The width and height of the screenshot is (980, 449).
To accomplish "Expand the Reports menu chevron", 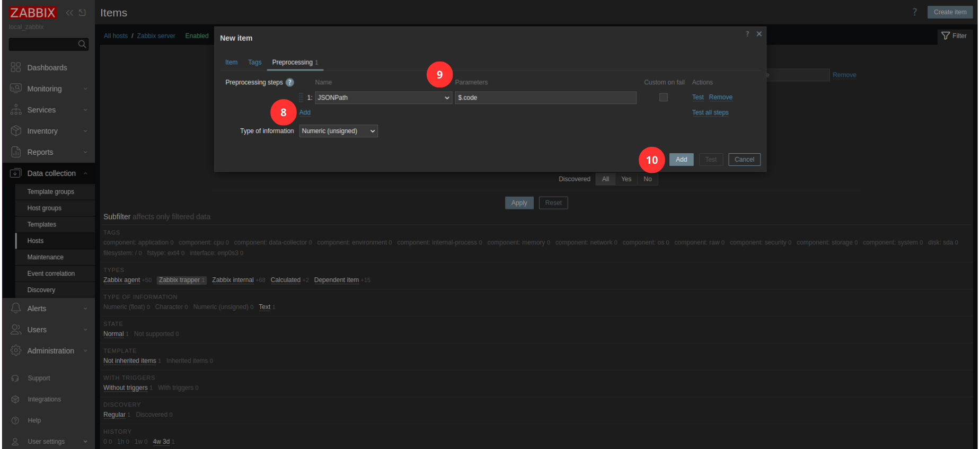I will coord(85,153).
